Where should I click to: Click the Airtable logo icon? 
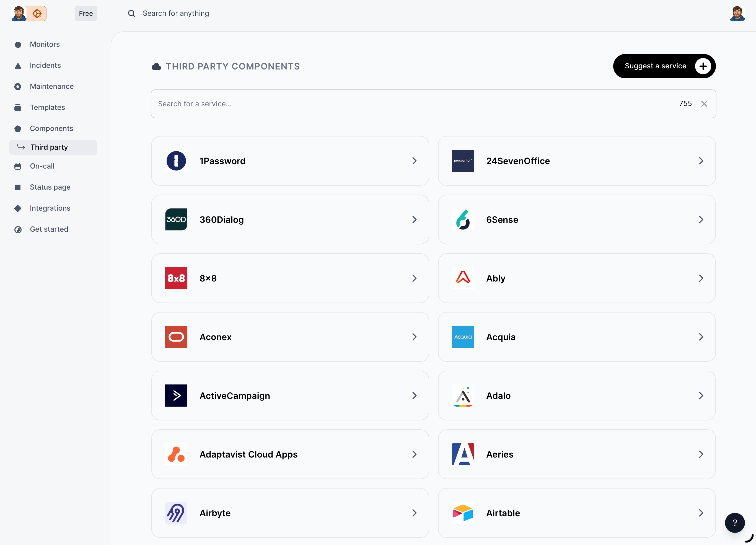pos(463,513)
